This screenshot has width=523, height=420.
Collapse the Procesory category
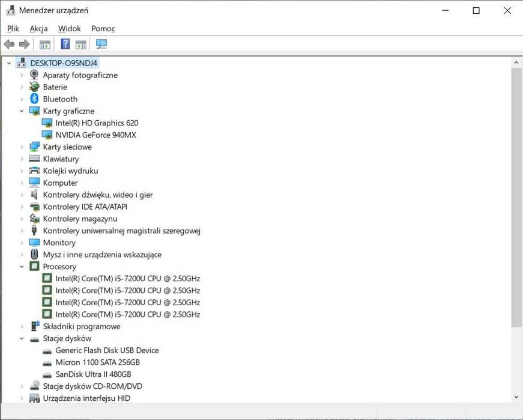click(22, 266)
